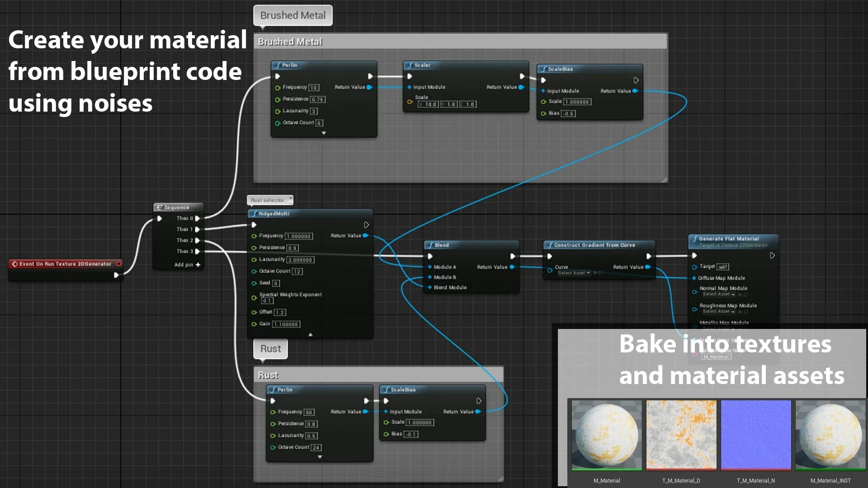Click RidgedMulti Octave Count value field

point(297,272)
